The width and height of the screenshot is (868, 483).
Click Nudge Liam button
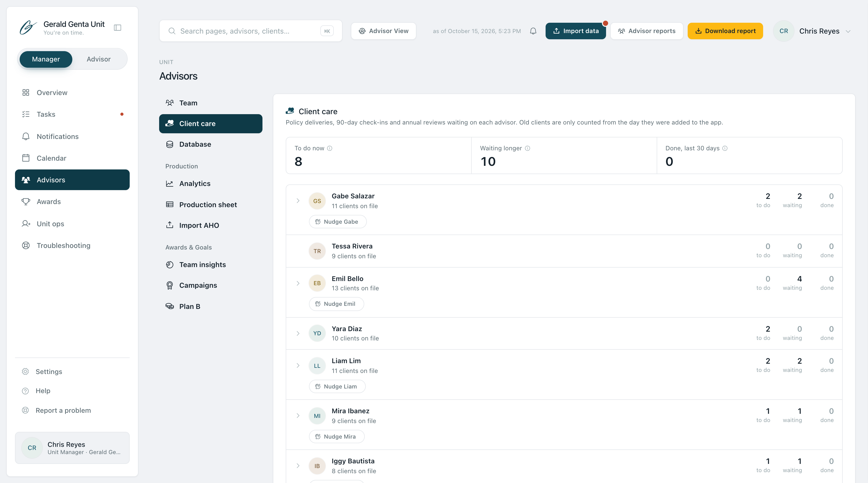click(337, 387)
